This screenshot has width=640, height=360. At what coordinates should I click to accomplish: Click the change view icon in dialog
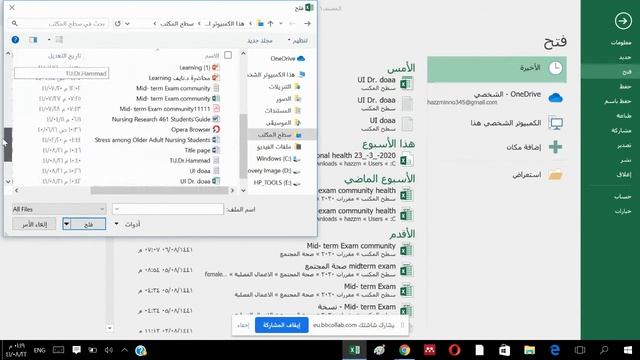click(59, 40)
